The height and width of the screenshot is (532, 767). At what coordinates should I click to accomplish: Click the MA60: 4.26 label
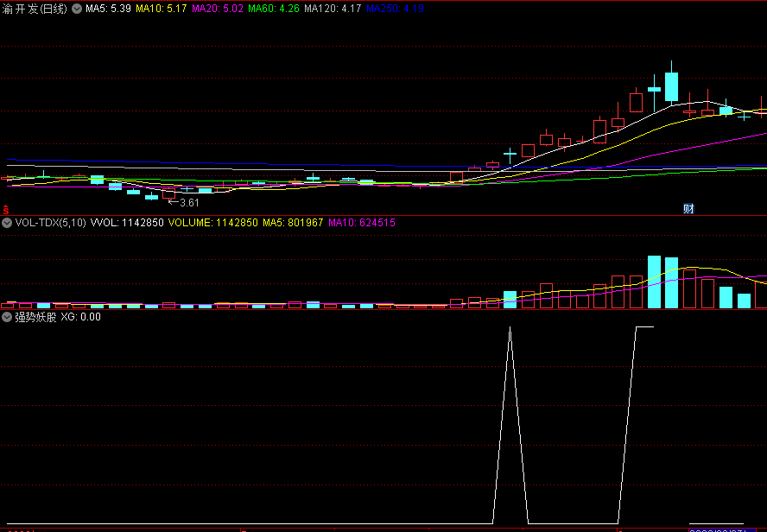tap(274, 9)
